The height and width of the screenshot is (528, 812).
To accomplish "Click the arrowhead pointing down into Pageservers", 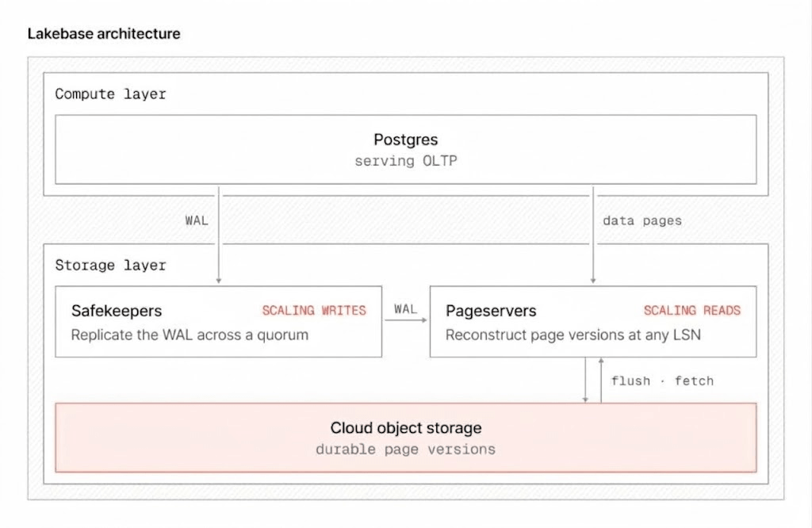I will 593,281.
